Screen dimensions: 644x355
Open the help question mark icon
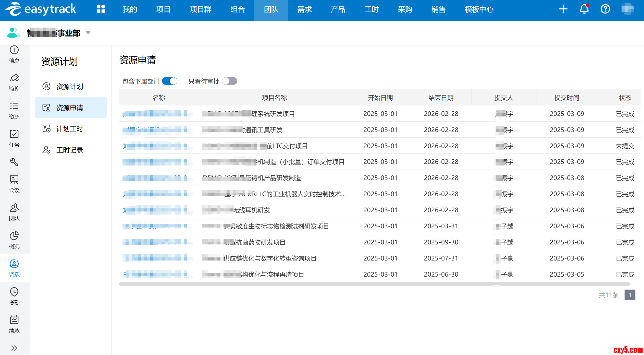(x=605, y=9)
